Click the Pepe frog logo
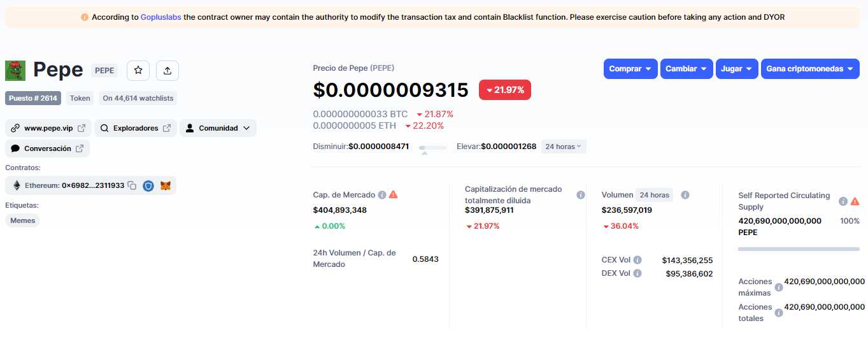 15,71
